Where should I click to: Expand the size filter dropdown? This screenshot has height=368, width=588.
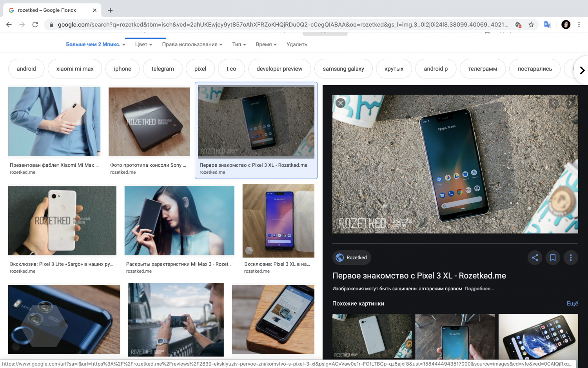click(96, 44)
